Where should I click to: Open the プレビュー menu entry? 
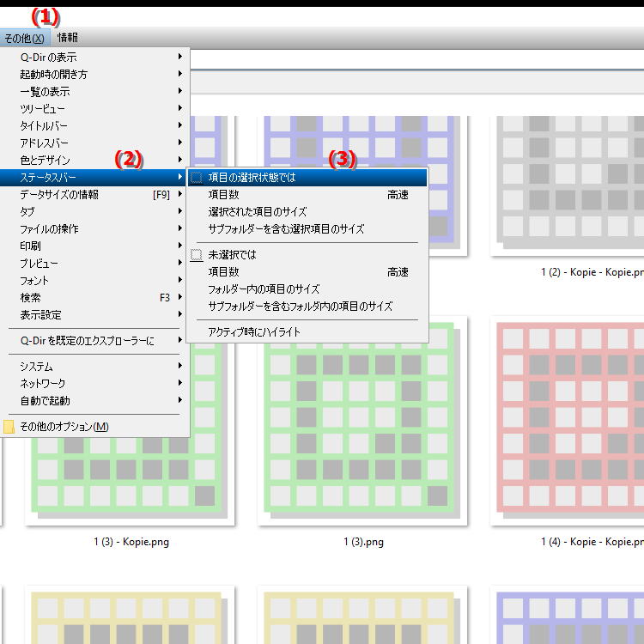(x=94, y=264)
